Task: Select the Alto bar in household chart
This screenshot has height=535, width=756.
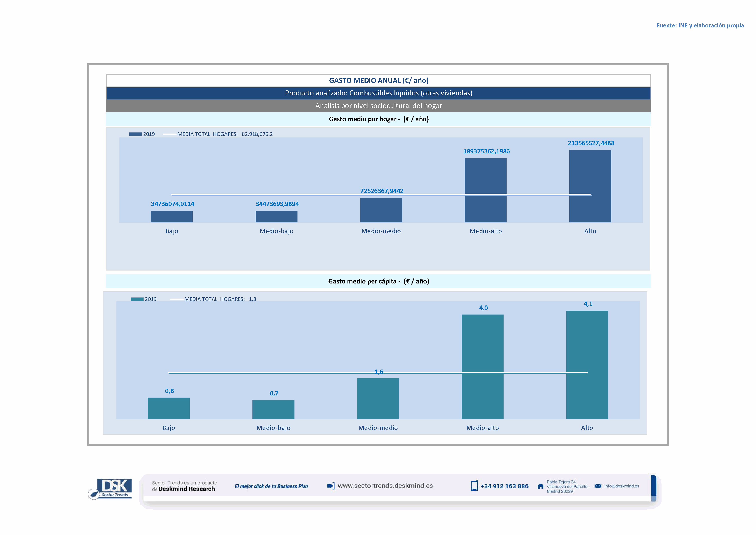Action: 590,171
